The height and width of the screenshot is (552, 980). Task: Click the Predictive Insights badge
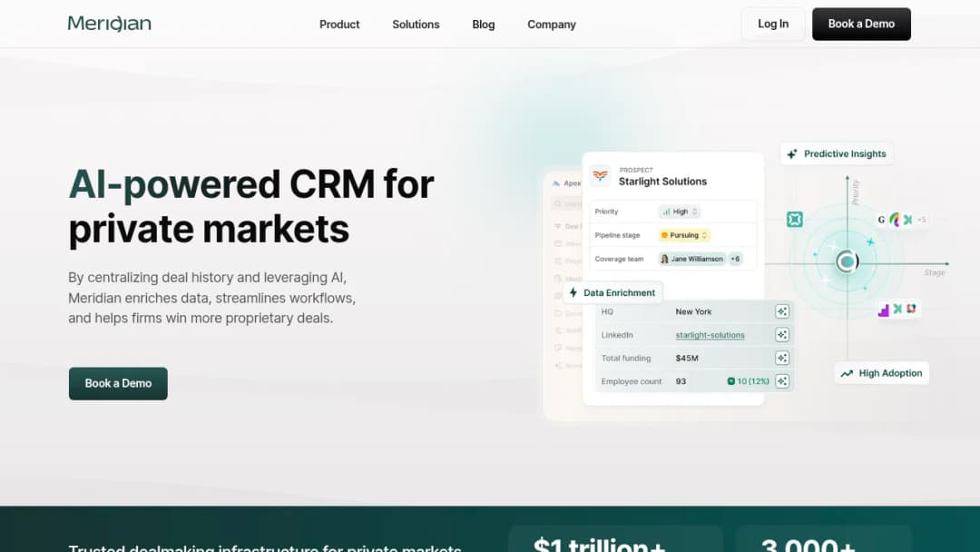click(x=837, y=153)
